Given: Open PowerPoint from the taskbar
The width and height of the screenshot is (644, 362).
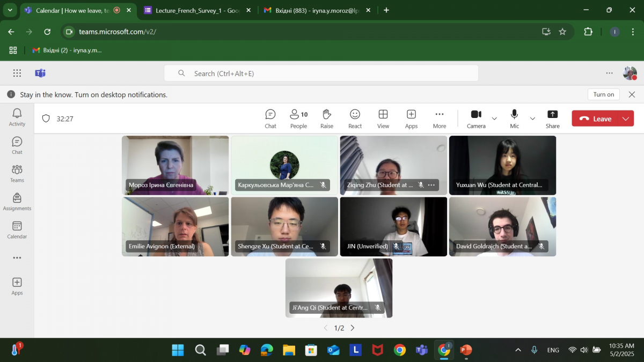Looking at the screenshot, I should click(x=466, y=350).
